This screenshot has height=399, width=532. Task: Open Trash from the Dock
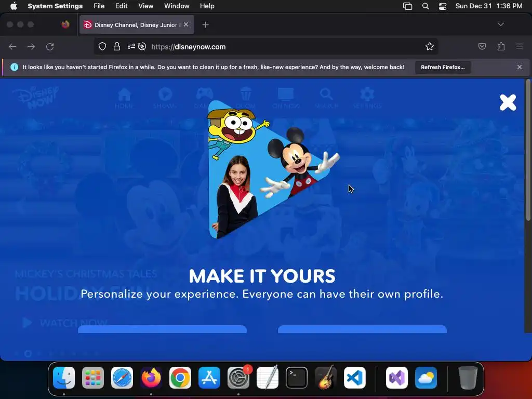point(468,378)
